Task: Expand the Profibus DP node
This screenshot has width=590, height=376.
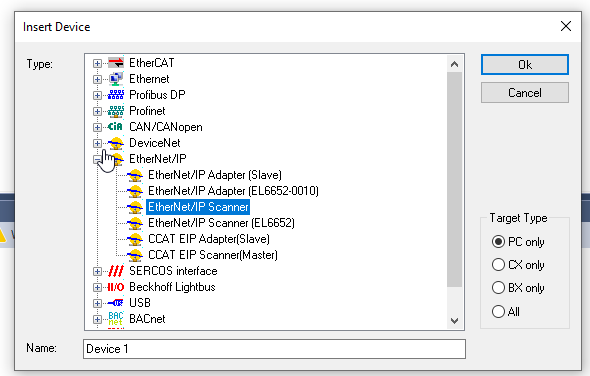Action: (x=97, y=95)
